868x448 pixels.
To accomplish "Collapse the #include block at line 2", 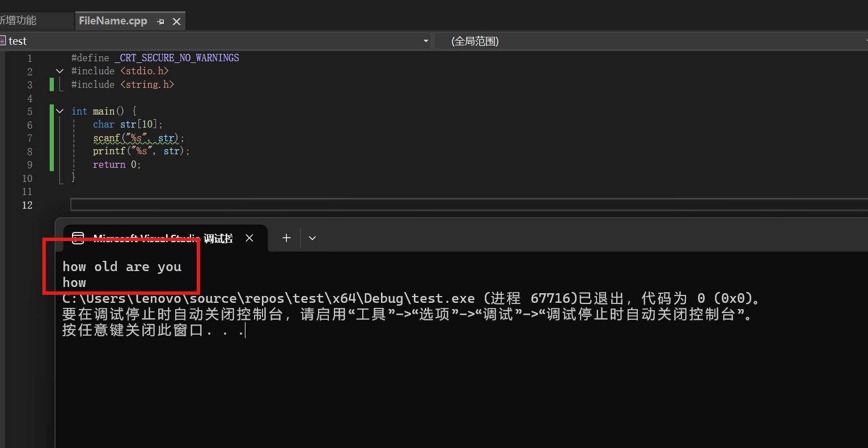I will [x=60, y=71].
